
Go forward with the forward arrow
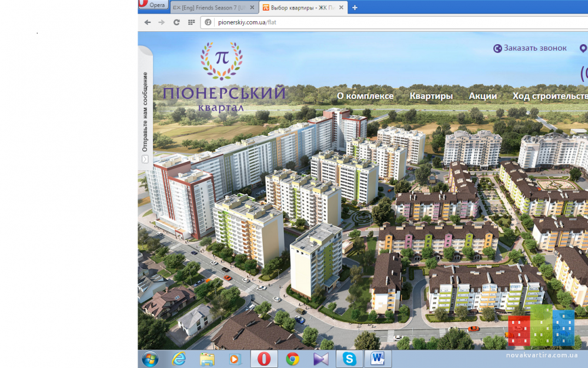click(162, 22)
